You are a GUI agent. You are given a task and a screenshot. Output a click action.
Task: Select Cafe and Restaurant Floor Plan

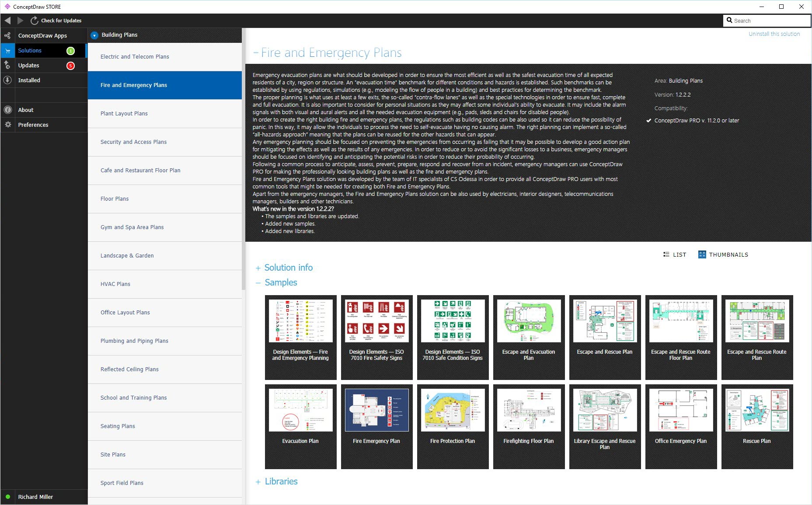[x=165, y=171]
